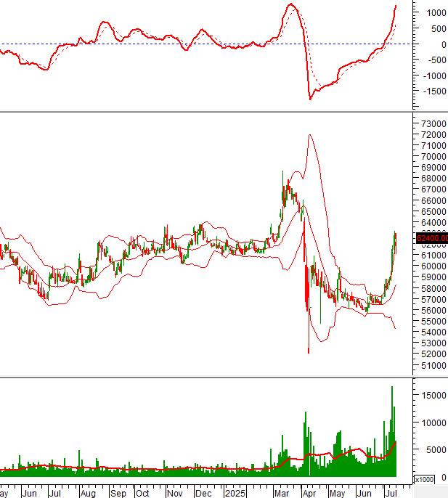448x498 pixels.
Task: Click the upper Bollinger band peak near 72000
Action: click(x=310, y=135)
